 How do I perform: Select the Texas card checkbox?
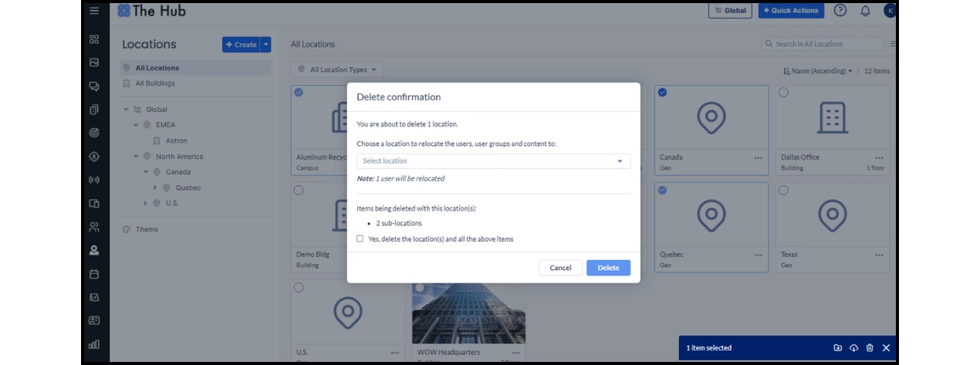pyautogui.click(x=783, y=190)
